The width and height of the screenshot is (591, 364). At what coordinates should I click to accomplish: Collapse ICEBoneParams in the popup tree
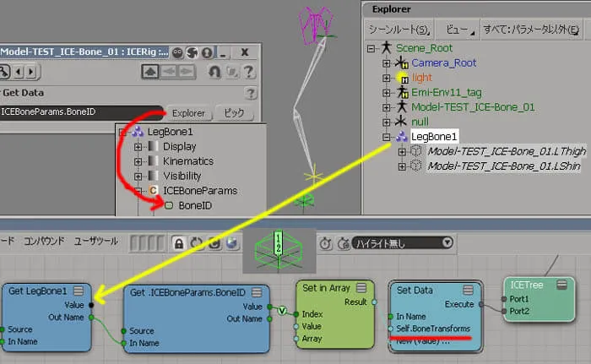point(138,191)
